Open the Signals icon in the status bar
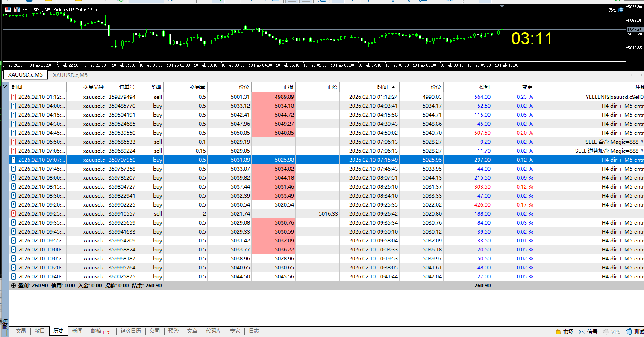This screenshot has width=644, height=337. (x=582, y=331)
